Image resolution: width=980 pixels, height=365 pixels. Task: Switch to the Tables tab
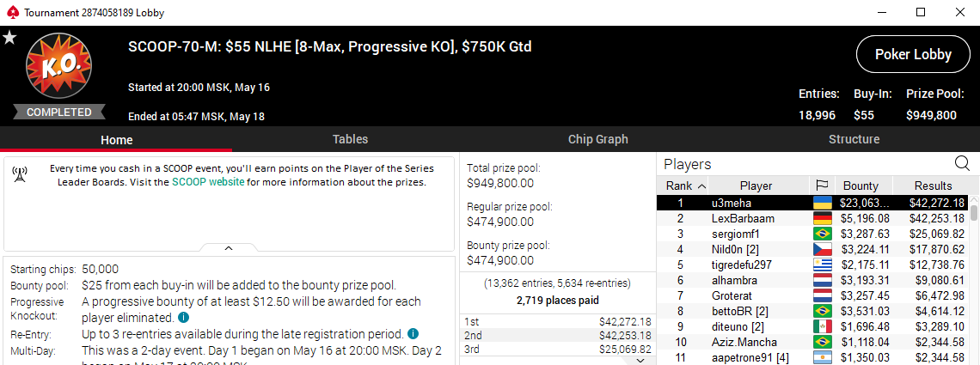pos(350,139)
